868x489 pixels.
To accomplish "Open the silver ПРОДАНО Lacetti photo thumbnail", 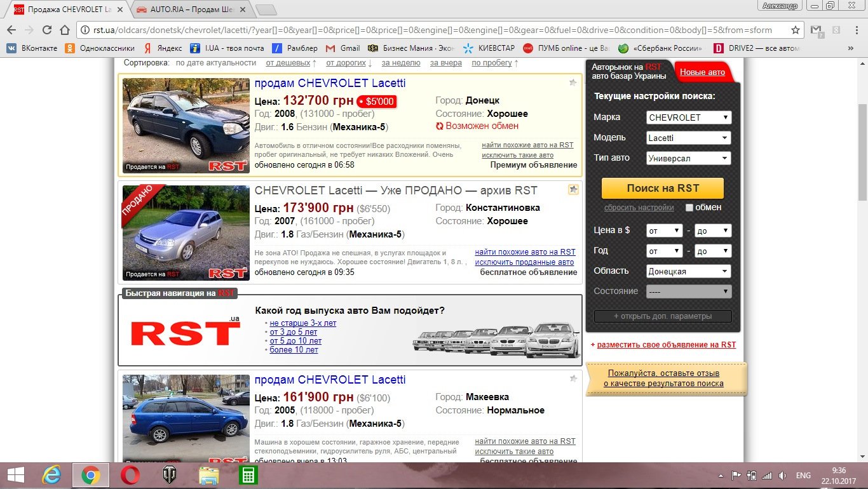I will click(186, 232).
